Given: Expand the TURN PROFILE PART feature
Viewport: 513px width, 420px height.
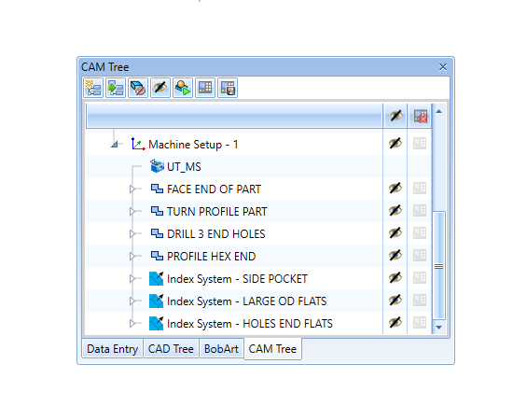Looking at the screenshot, I should tap(132, 212).
